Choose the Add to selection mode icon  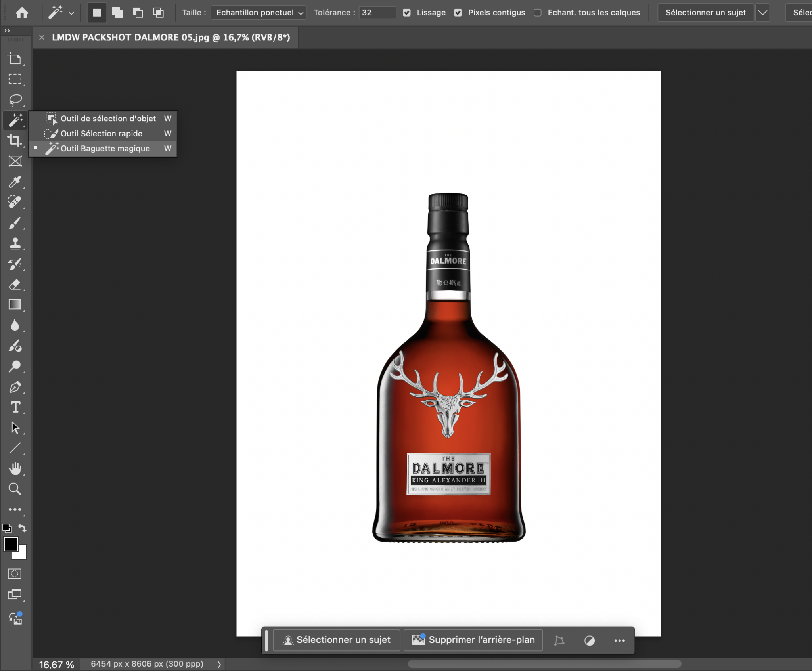[117, 13]
